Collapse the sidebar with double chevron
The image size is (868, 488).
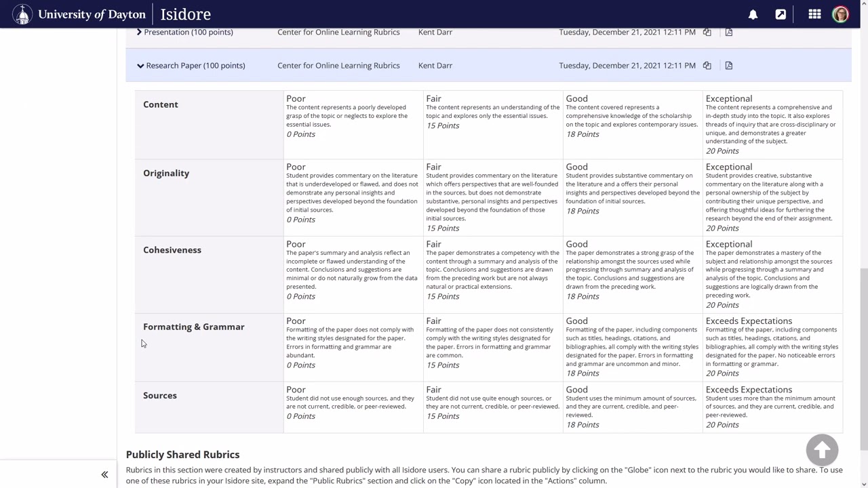tap(104, 474)
